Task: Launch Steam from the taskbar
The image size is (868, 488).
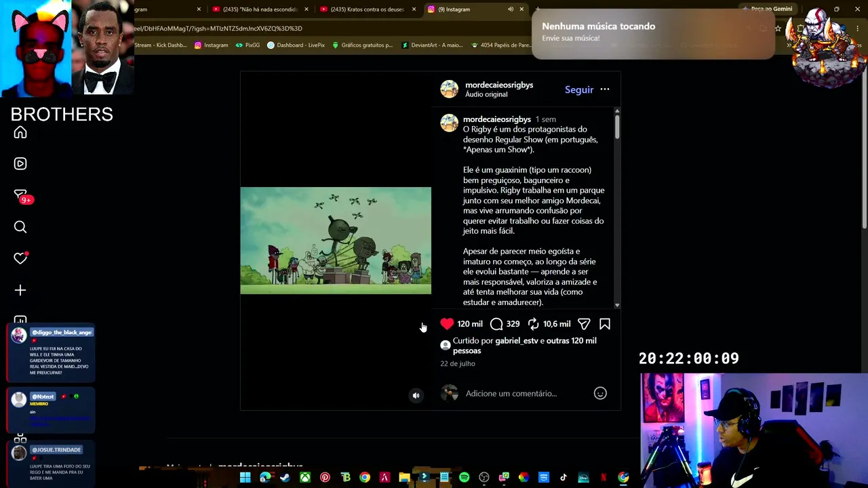Action: [285, 478]
